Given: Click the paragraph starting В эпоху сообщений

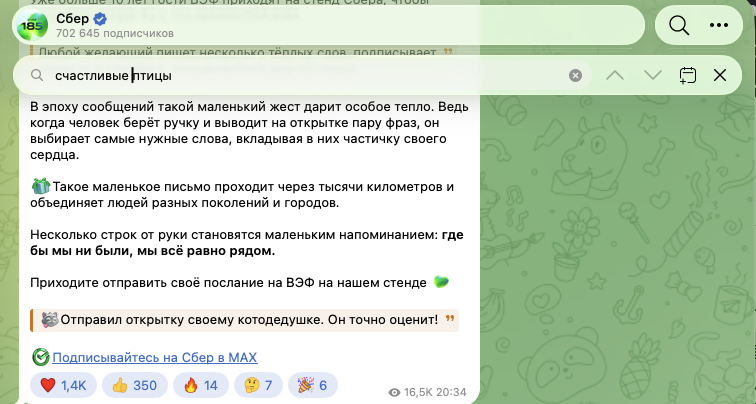Looking at the screenshot, I should (249, 131).
